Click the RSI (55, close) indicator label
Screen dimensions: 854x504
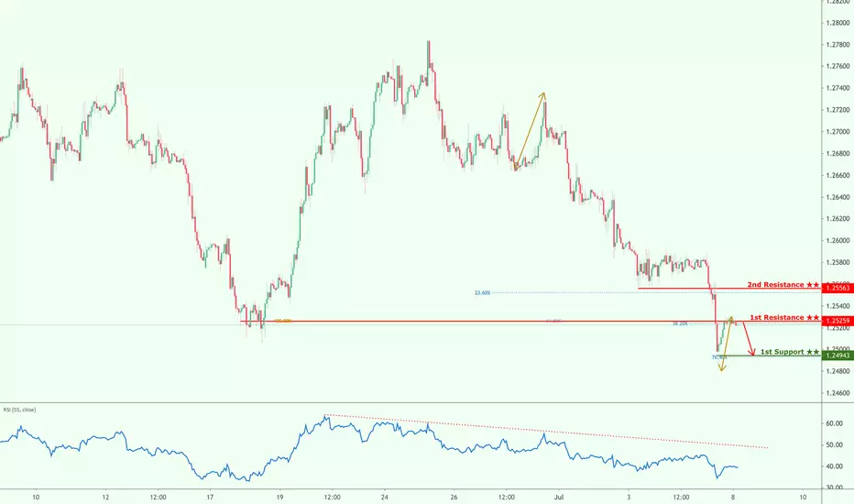point(19,410)
